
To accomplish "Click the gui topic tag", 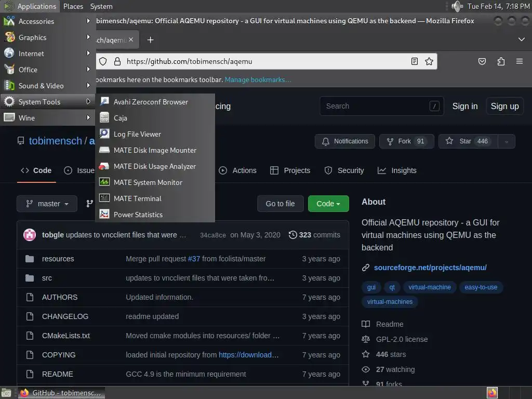I will click(371, 287).
